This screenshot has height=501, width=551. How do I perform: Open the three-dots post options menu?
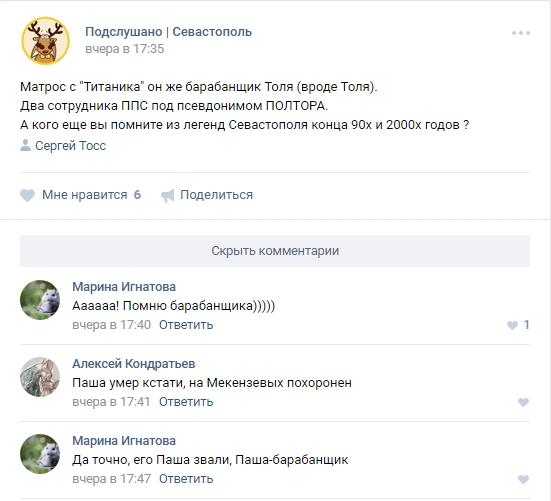pos(521,33)
